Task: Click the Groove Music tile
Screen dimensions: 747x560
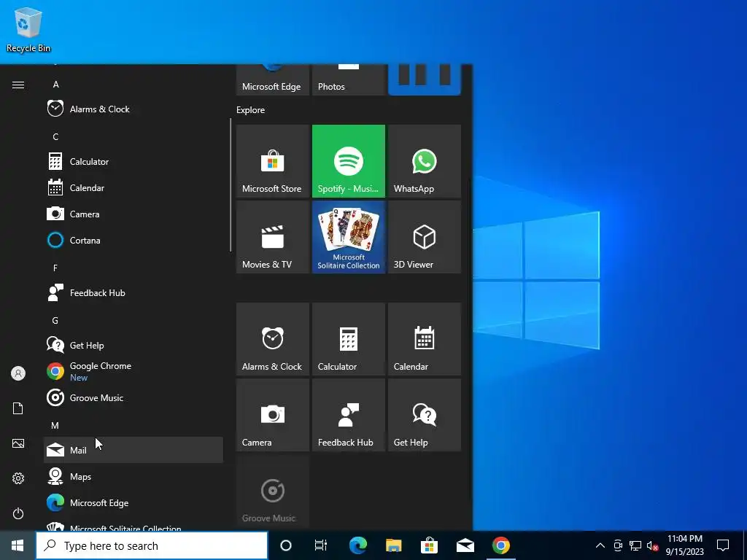Action: point(273,491)
